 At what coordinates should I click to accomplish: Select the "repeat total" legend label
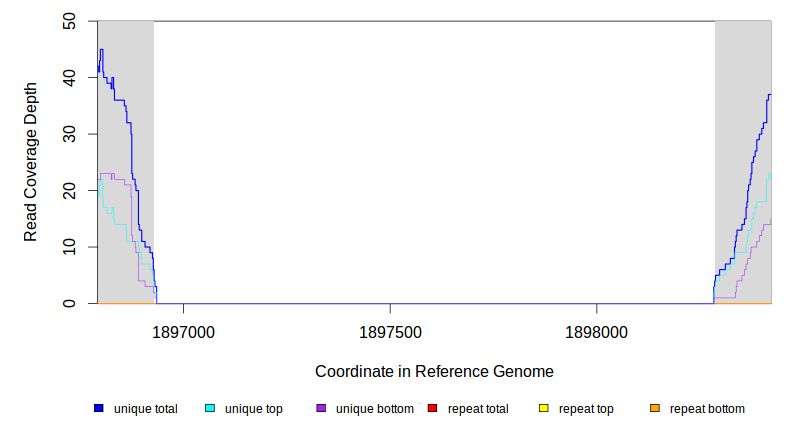478,409
